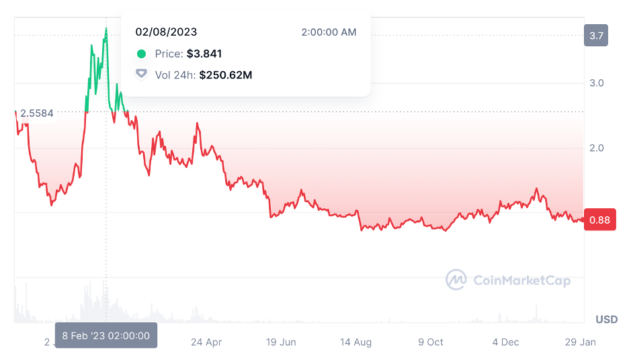Click the gray 3.7 price axis badge

coord(597,36)
